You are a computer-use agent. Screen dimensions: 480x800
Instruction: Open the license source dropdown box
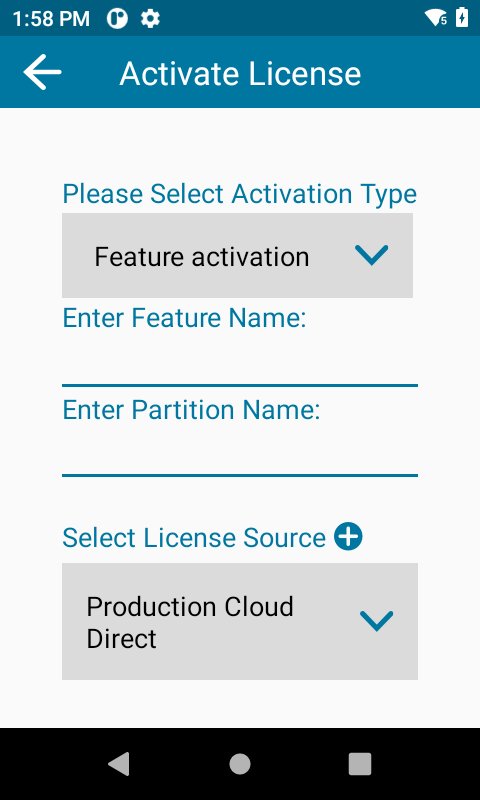(240, 621)
